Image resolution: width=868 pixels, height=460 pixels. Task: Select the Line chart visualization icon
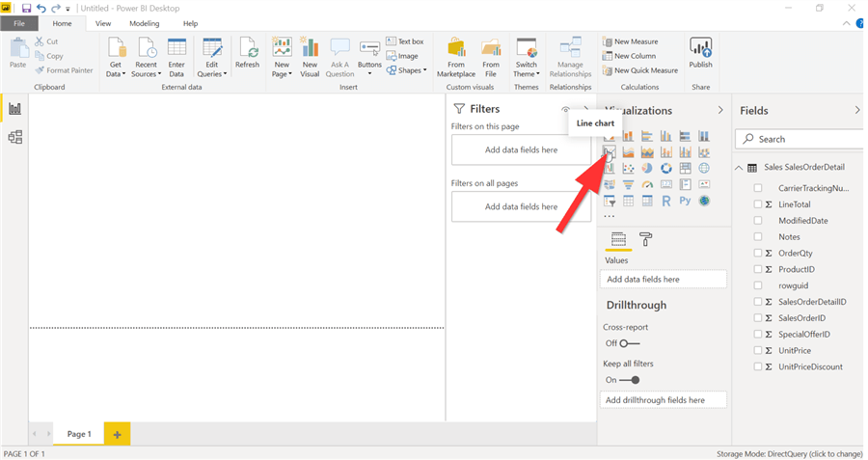point(609,152)
